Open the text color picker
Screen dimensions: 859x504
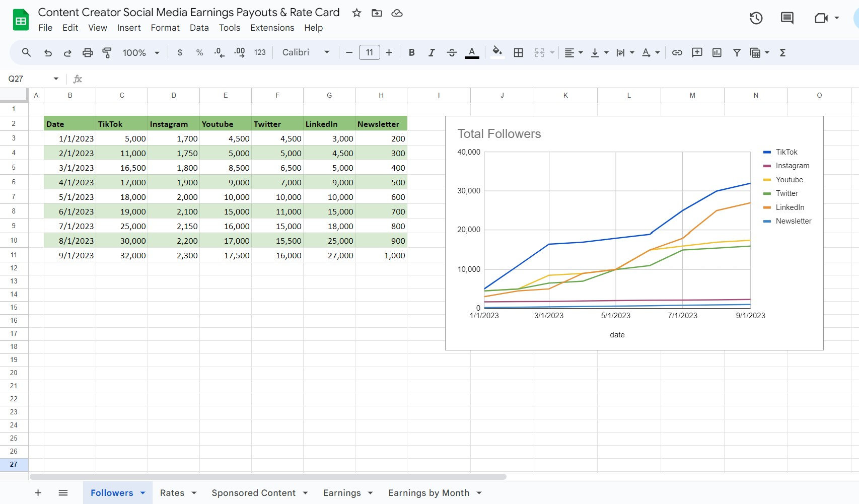point(472,52)
